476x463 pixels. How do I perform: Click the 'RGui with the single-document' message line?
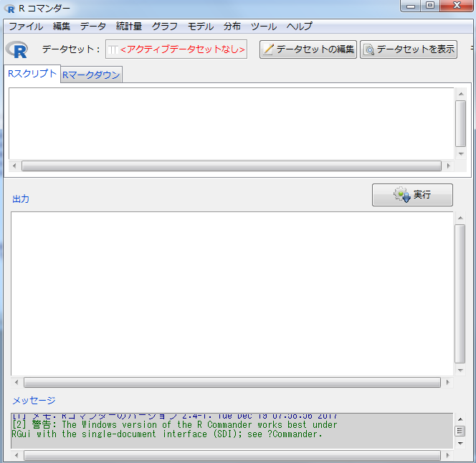[167, 434]
